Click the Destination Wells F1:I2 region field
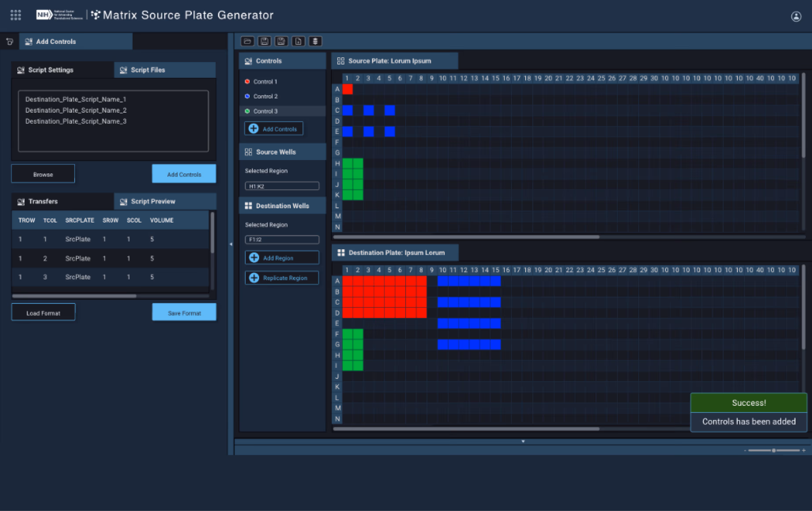Image resolution: width=812 pixels, height=511 pixels. [282, 239]
